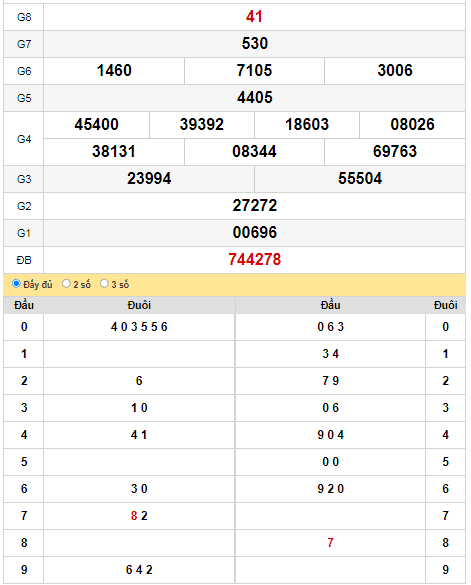Select the "Đầy đủ" radio button
The width and height of the screenshot is (471, 585).
click(x=16, y=284)
